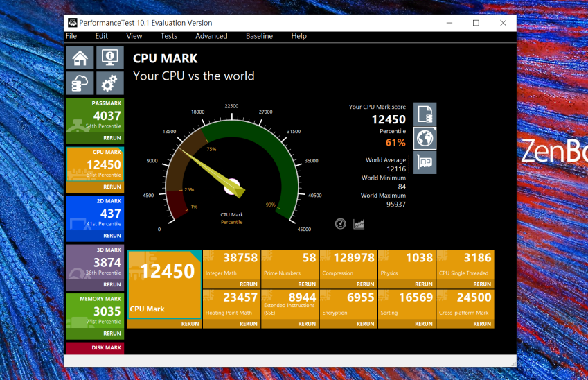The image size is (588, 380).
Task: Rerun the Physics test
Action: (x=424, y=284)
